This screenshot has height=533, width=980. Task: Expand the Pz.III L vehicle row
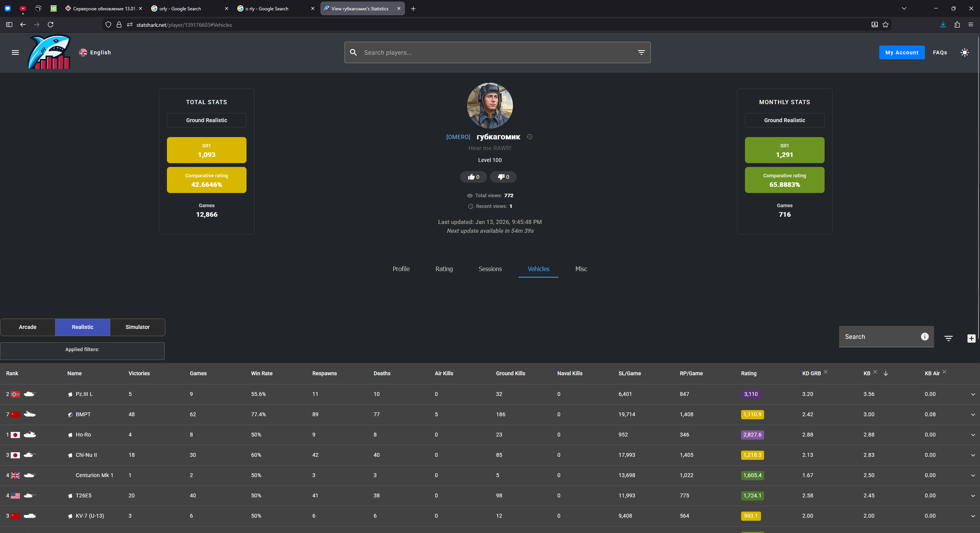[x=973, y=394]
